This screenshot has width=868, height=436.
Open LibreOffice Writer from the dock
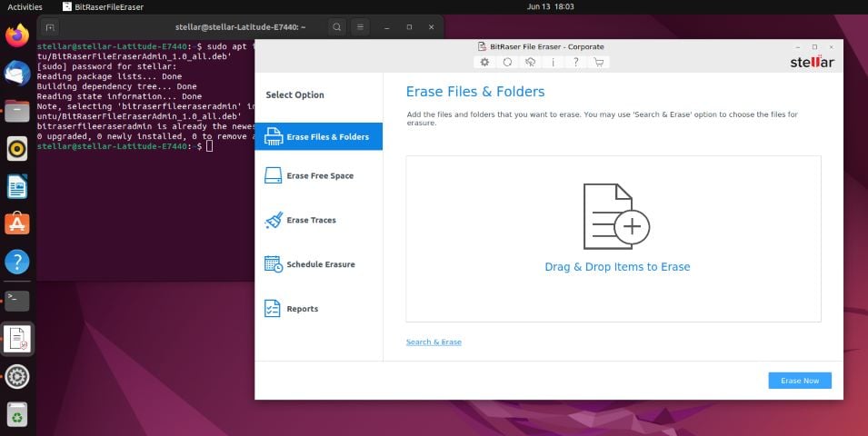pyautogui.click(x=17, y=186)
